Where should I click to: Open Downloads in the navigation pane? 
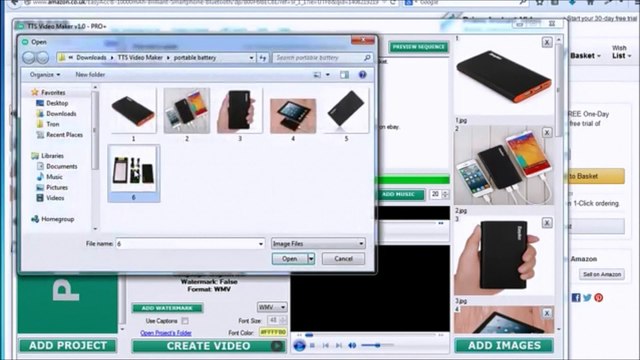[61, 114]
